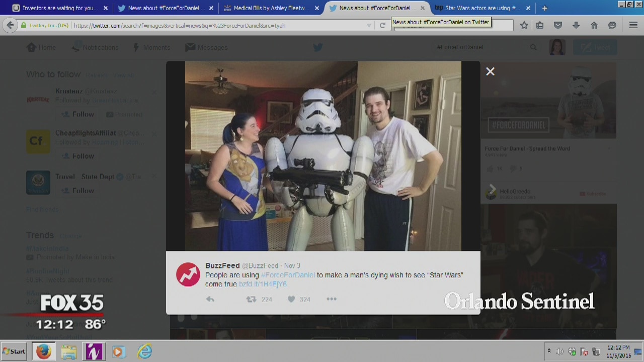Close the Medical Bills tab
The image size is (644, 362).
[317, 8]
